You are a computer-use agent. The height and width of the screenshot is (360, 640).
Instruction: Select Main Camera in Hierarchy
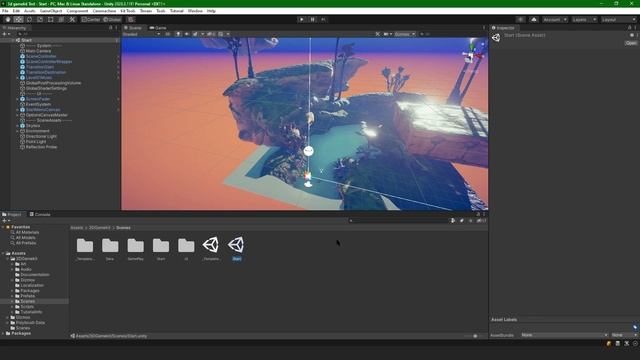(x=38, y=51)
